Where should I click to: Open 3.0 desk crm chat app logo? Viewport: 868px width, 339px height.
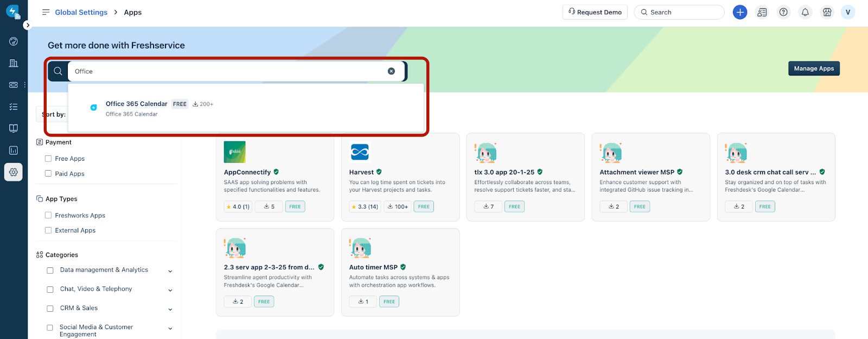[736, 153]
